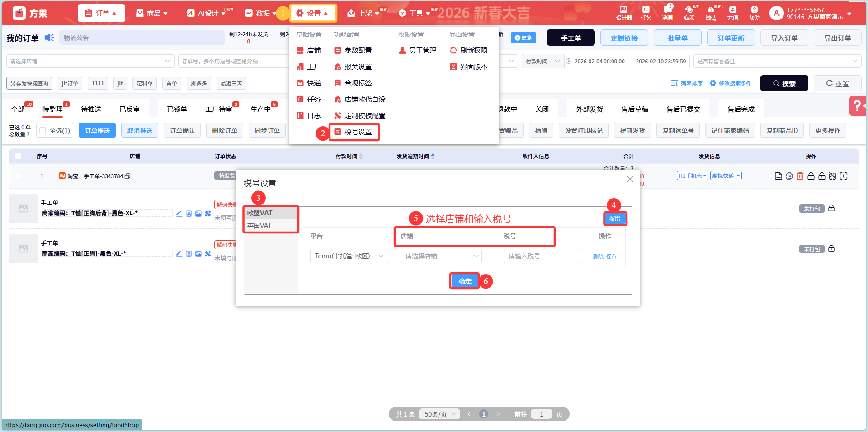Viewport: 868px width, 432px height.
Task: Click the 物流公告 speaker announcement icon
Action: tap(49, 38)
